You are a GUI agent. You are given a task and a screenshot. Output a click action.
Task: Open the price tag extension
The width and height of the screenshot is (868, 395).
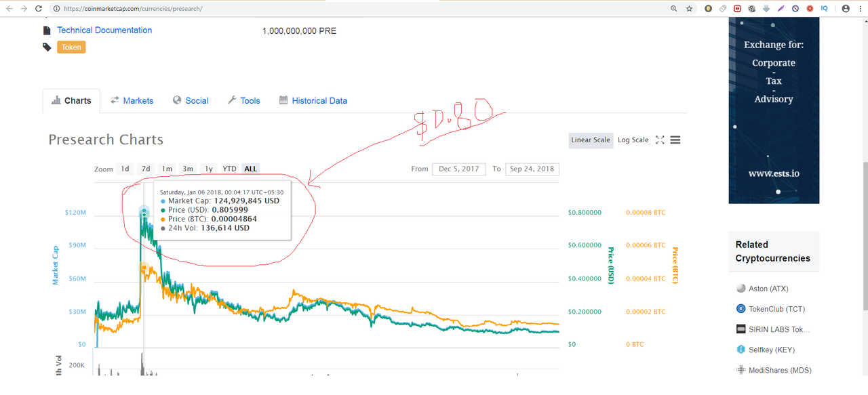[723, 9]
